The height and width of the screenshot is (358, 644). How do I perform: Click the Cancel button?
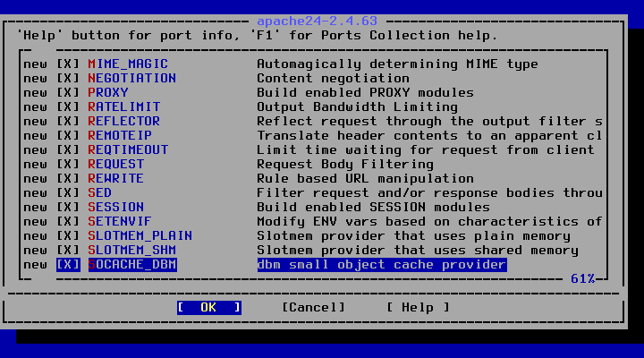pos(313,308)
